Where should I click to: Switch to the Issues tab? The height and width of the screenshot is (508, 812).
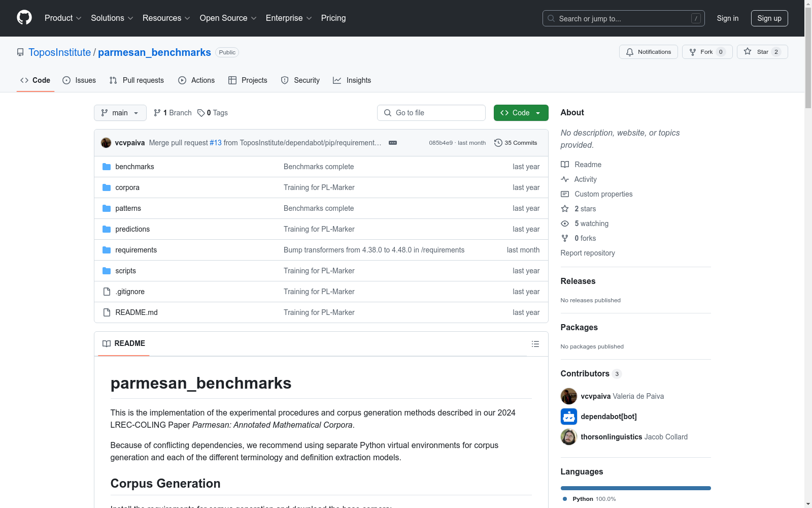click(79, 80)
